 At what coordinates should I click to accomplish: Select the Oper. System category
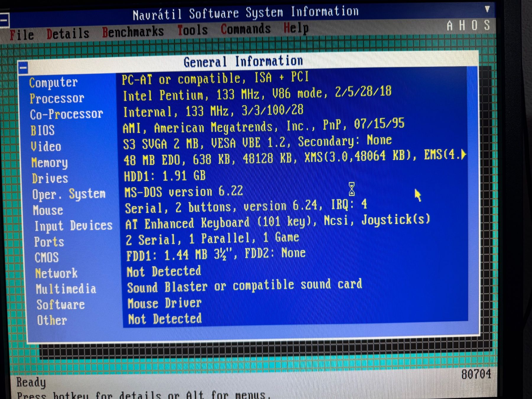pos(69,194)
